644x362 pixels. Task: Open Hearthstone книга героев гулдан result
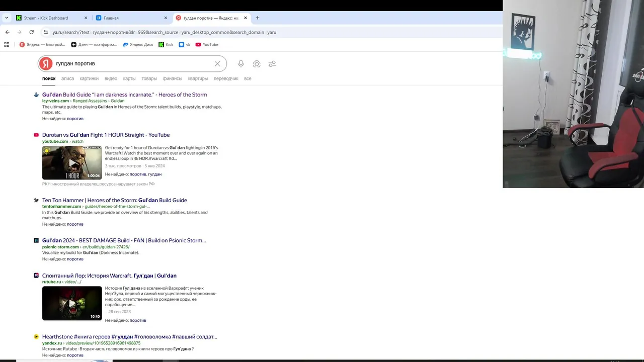130,337
